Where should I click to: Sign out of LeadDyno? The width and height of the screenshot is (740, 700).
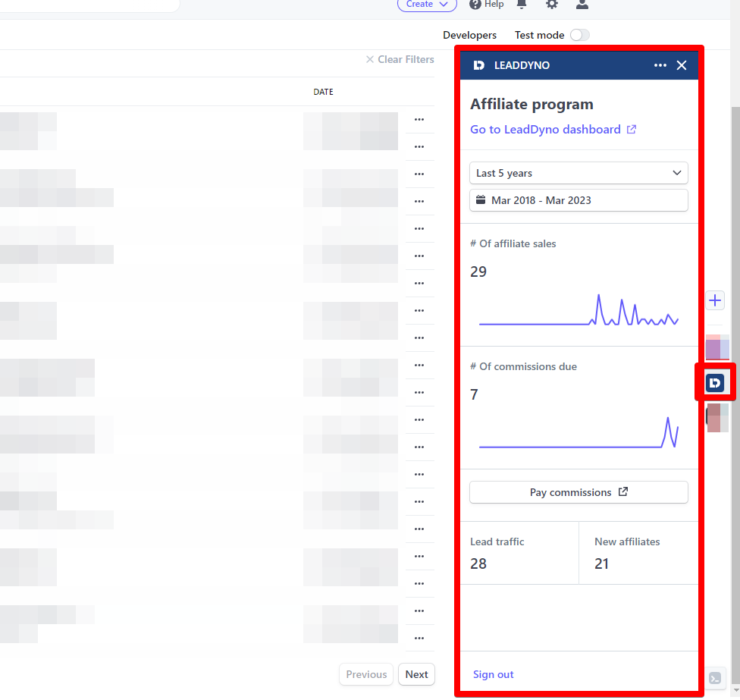493,674
